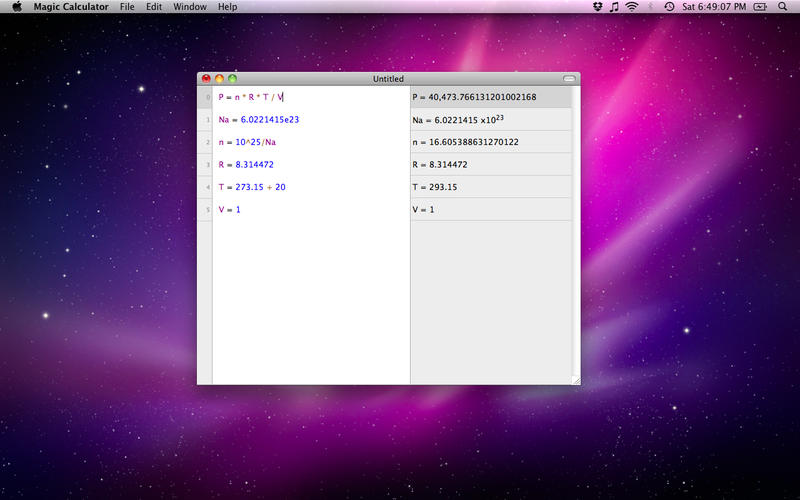
Task: Open the File menu
Action: point(127,7)
